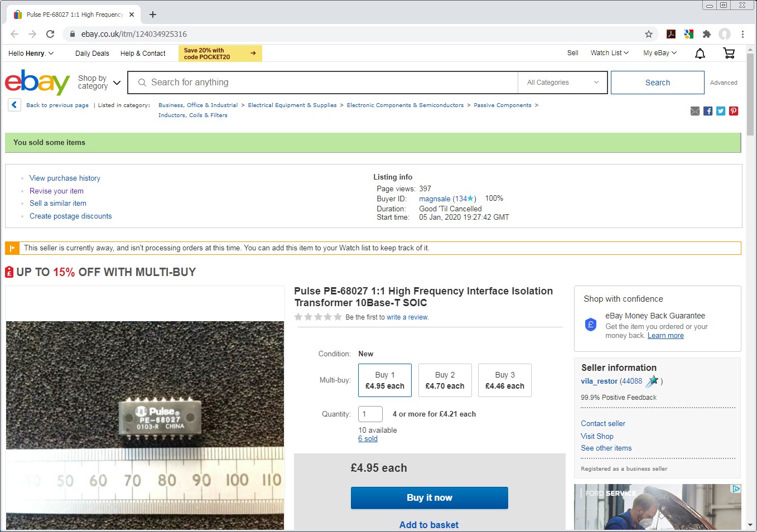Open View purchase history
Image resolution: width=757 pixels, height=532 pixels.
65,178
